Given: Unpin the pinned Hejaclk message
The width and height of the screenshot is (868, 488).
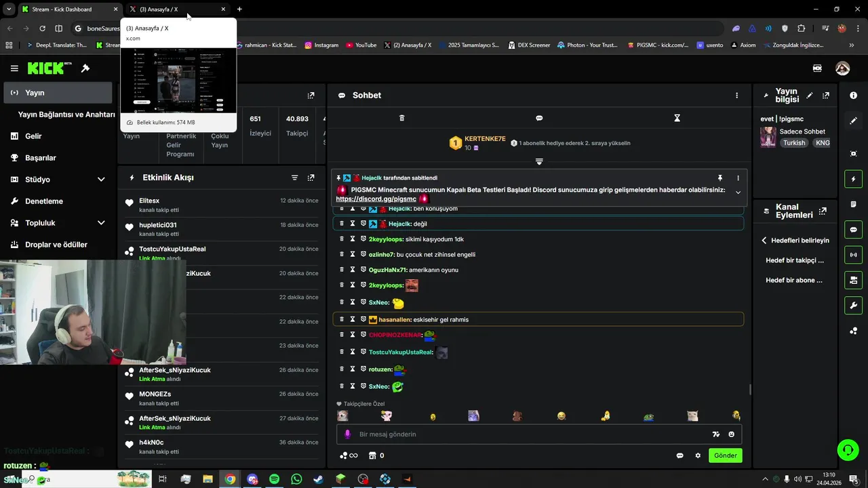Looking at the screenshot, I should (719, 178).
